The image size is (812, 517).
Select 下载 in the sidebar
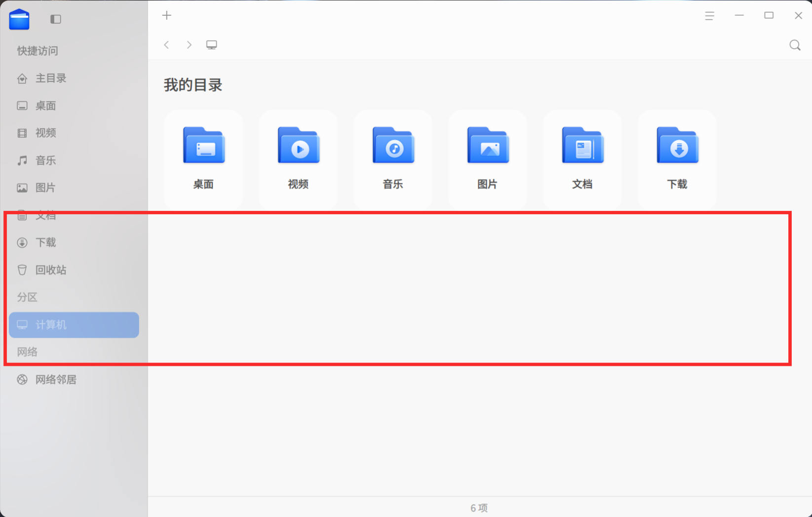click(x=74, y=242)
